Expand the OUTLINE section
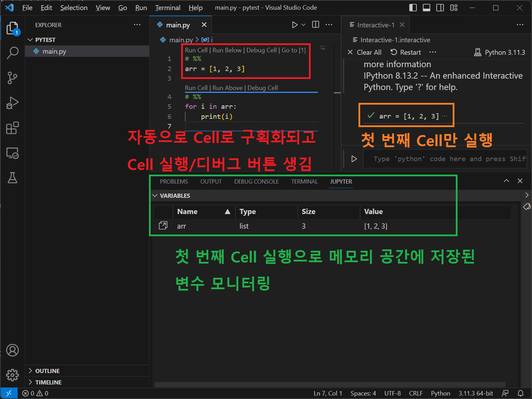This screenshot has height=399, width=532. 47,371
